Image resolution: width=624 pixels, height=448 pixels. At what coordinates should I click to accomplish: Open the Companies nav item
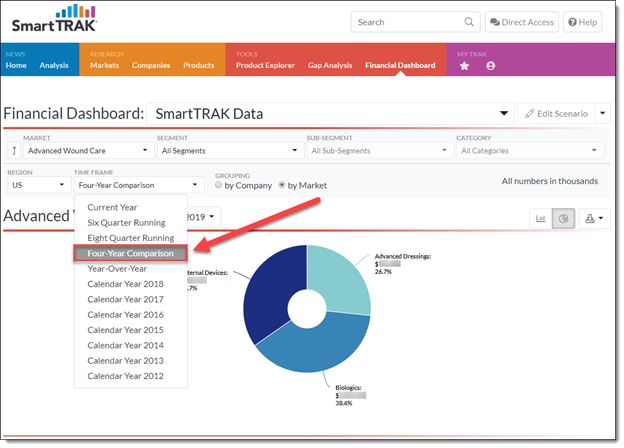coord(151,65)
